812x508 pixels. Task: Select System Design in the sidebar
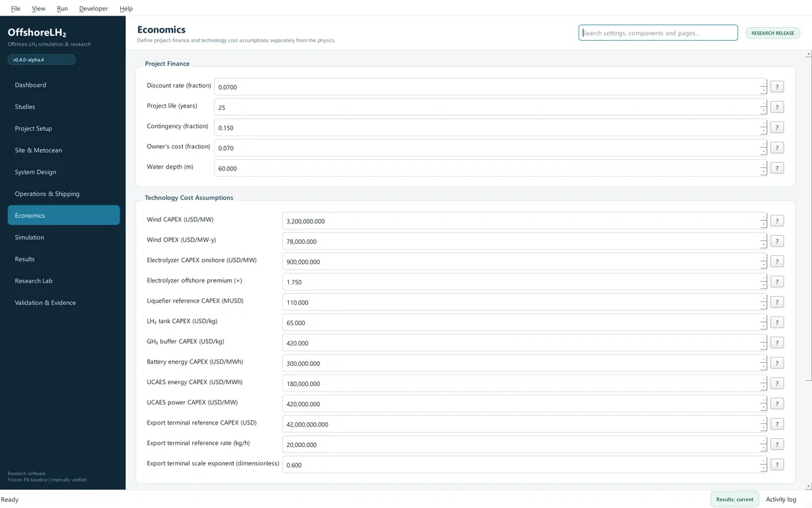point(64,172)
